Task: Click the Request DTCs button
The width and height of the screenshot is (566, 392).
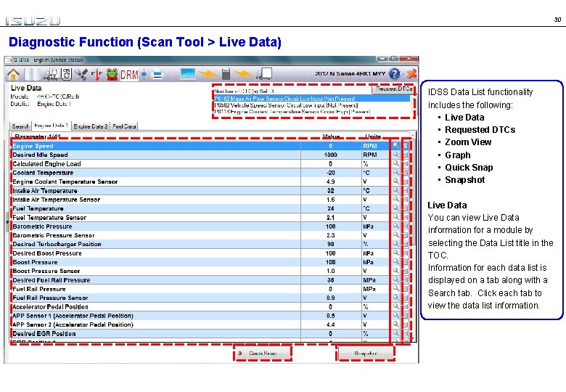Action: (393, 89)
